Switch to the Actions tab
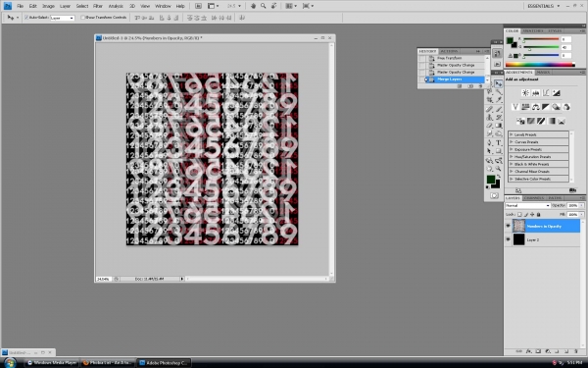This screenshot has height=368, width=588. pyautogui.click(x=449, y=51)
